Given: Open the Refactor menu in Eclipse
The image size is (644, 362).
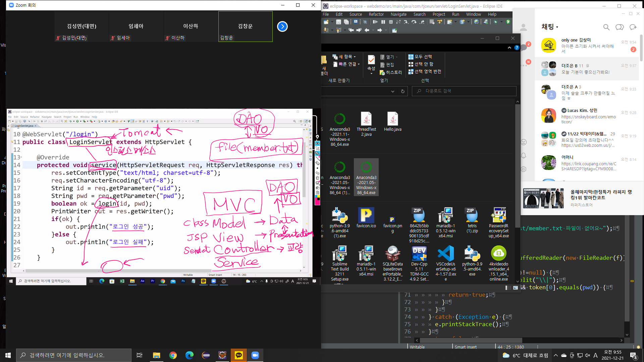Looking at the screenshot, I should (x=376, y=14).
